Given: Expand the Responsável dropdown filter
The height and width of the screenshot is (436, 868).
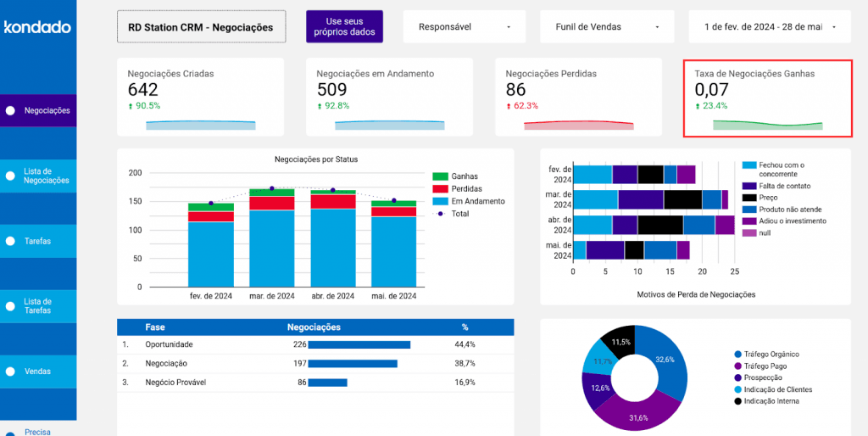Looking at the screenshot, I should (465, 27).
